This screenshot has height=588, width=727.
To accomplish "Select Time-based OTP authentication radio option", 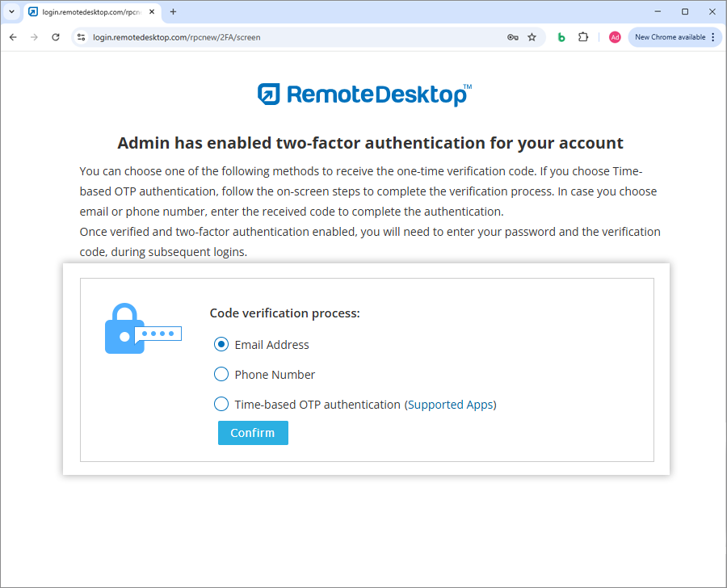I will click(x=221, y=405).
